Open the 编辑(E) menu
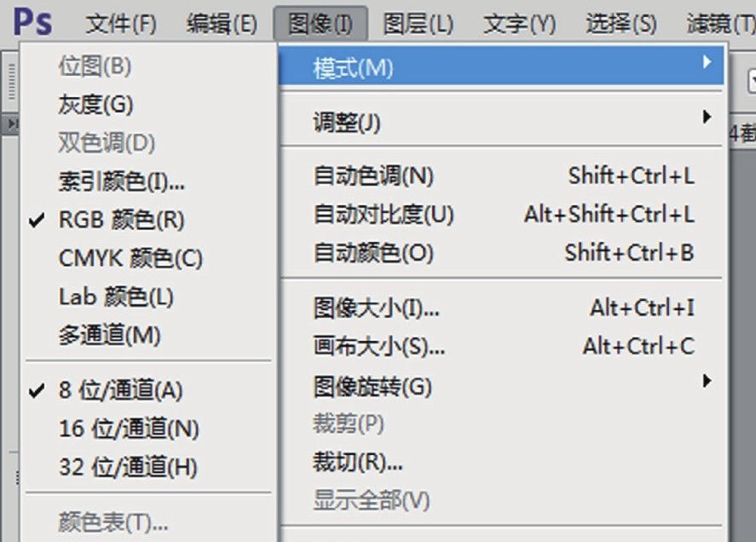756x542 pixels. pyautogui.click(x=222, y=24)
